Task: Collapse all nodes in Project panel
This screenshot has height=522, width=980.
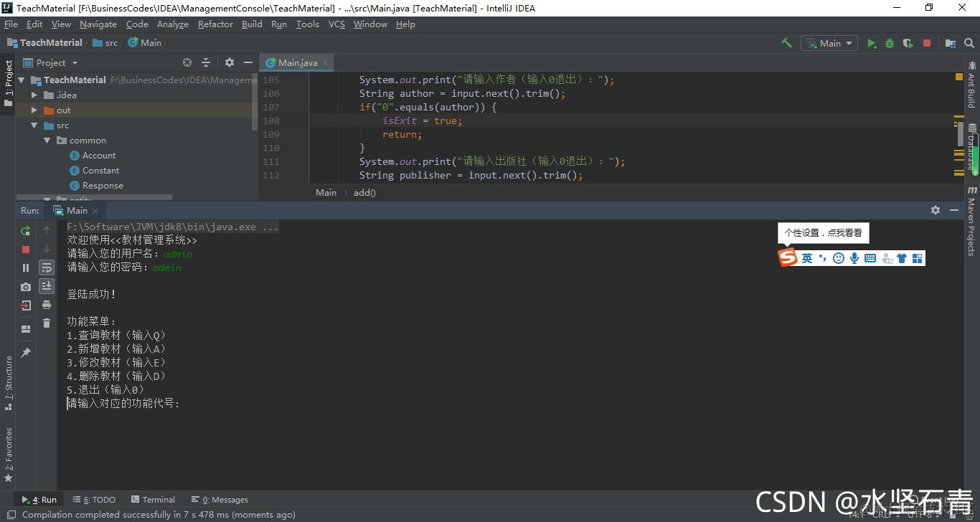Action: [x=206, y=62]
